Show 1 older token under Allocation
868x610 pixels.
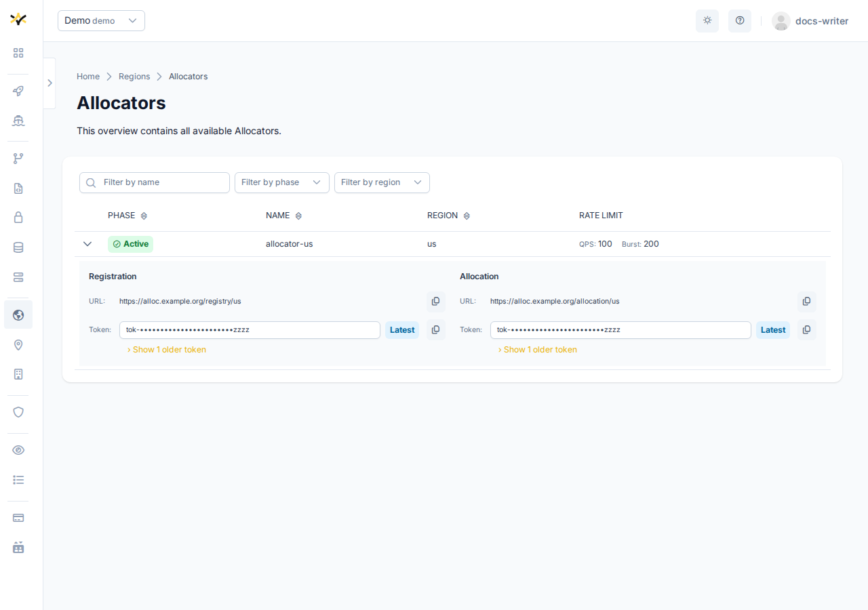click(538, 350)
